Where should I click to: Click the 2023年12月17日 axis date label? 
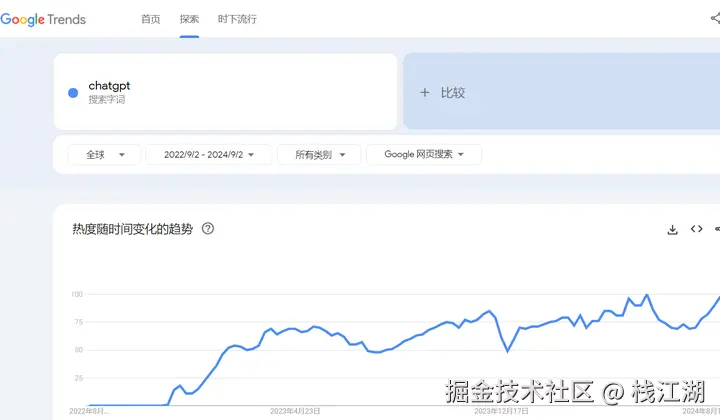(x=501, y=411)
